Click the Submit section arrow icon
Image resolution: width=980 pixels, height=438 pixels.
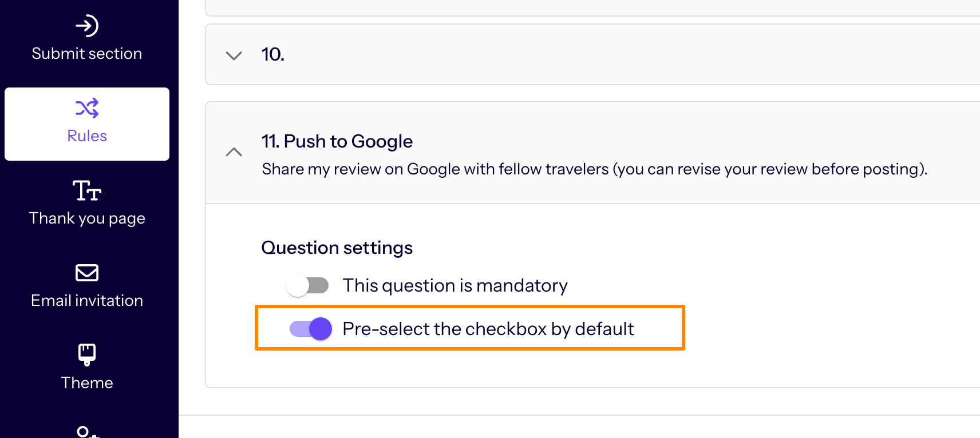point(87,26)
